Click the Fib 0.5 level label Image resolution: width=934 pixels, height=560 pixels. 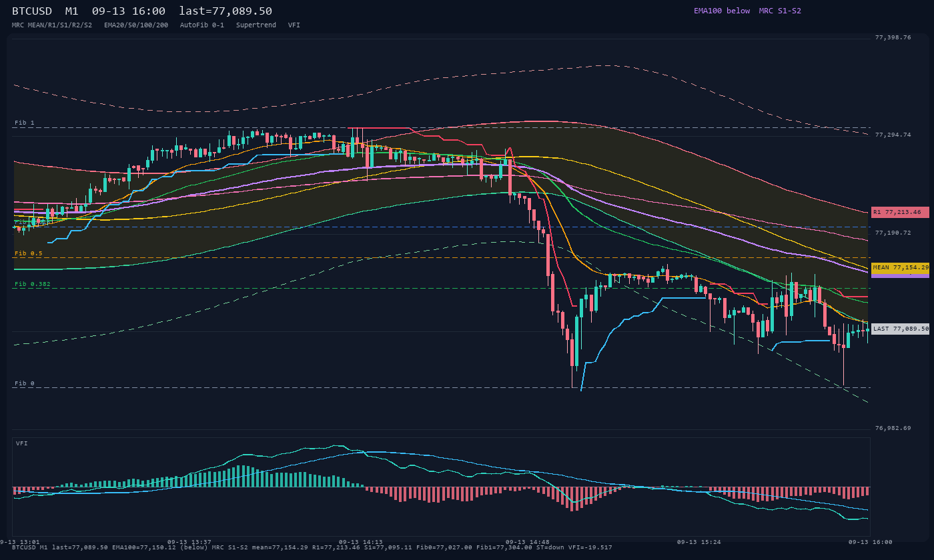click(29, 253)
